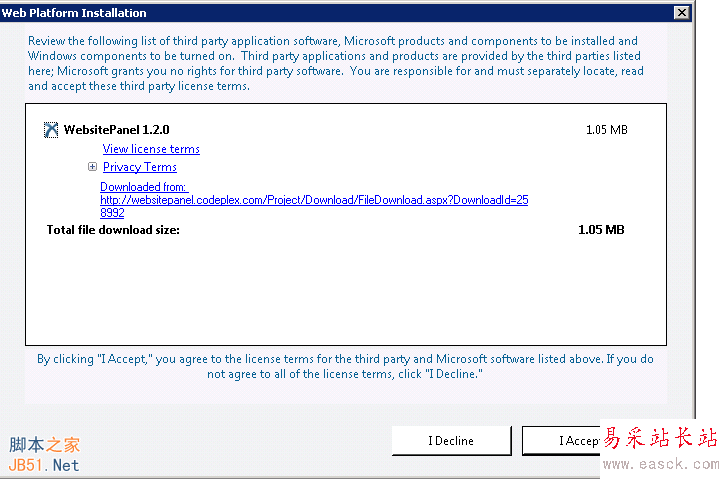Click the 'Downloaded from:' link
Screen dimensions: 720x479
143,187
